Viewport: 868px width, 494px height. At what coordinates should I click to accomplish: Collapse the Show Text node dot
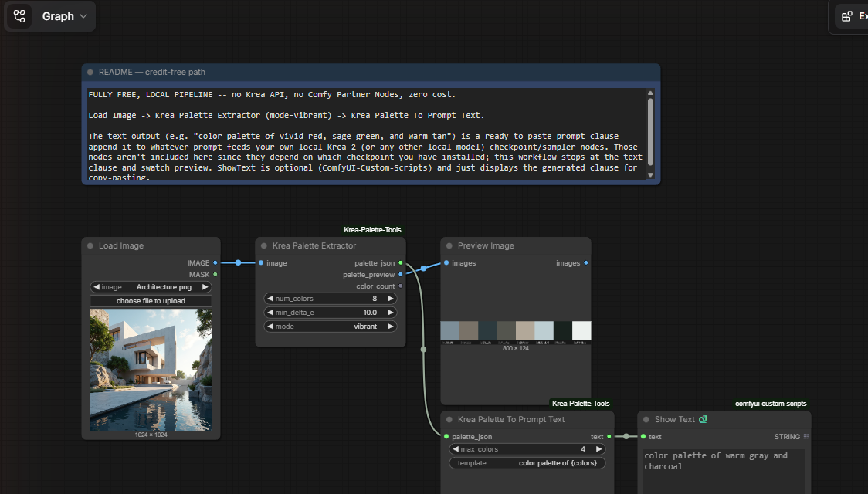coord(646,419)
